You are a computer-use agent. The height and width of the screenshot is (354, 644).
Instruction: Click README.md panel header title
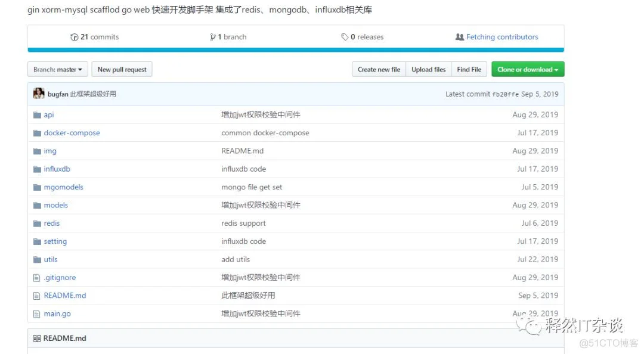point(64,339)
